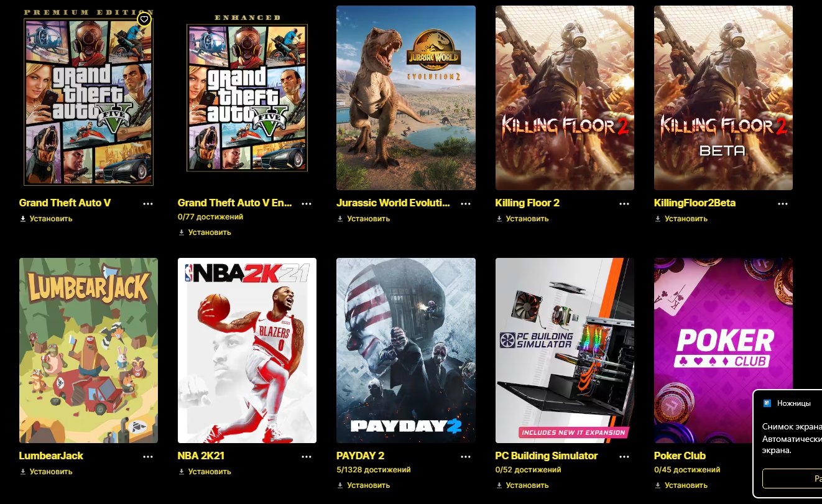822x504 pixels.
Task: Click the install download icon under LumbearJack
Action: 23,472
